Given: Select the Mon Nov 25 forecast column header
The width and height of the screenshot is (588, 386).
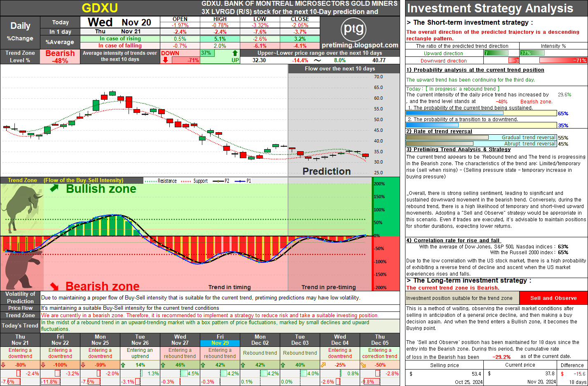Looking at the screenshot, I should 100,340.
